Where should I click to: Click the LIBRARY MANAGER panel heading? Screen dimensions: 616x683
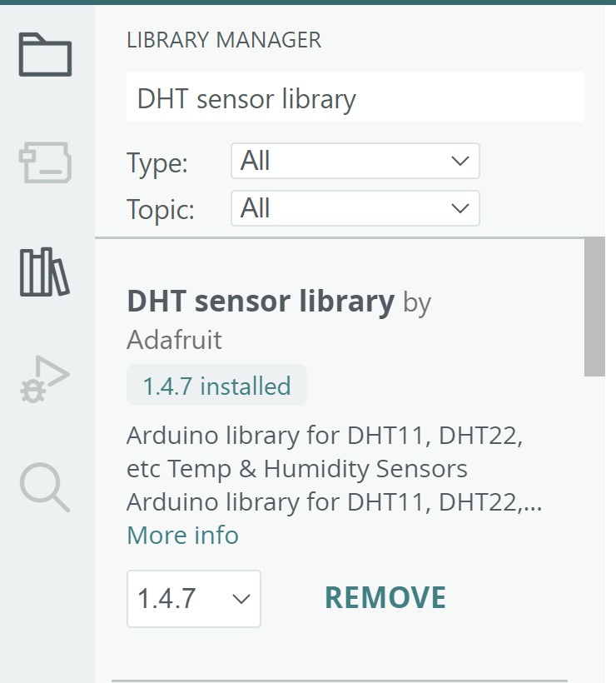223,40
